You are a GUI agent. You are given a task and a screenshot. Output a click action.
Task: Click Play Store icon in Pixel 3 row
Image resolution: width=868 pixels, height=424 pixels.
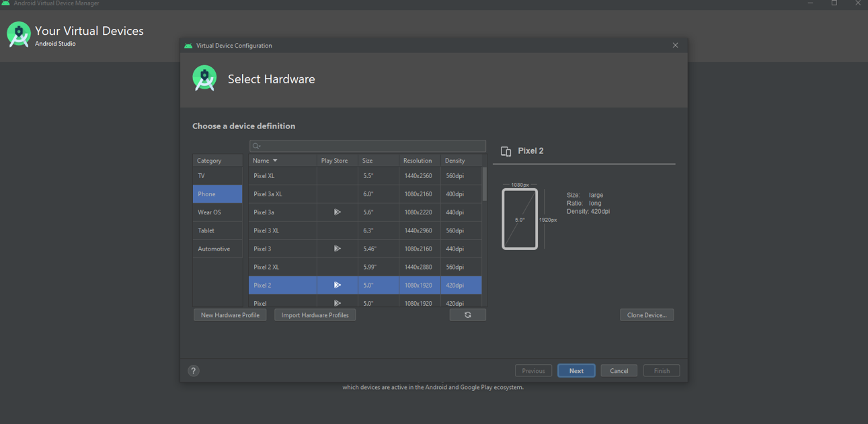(x=337, y=249)
